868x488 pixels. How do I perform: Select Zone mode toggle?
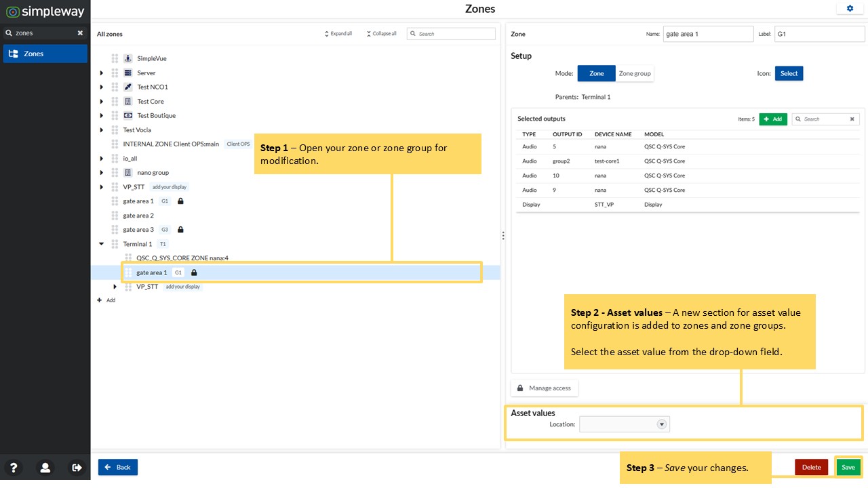coord(596,73)
